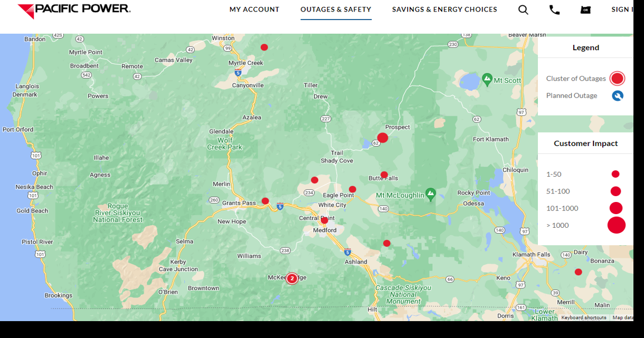Click the Pacific Power logo
644x338 pixels.
74,10
